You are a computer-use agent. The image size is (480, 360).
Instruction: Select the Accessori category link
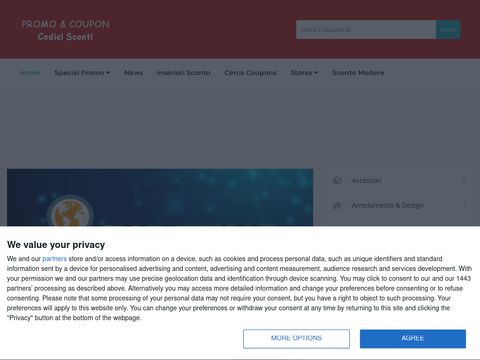pyautogui.click(x=367, y=180)
